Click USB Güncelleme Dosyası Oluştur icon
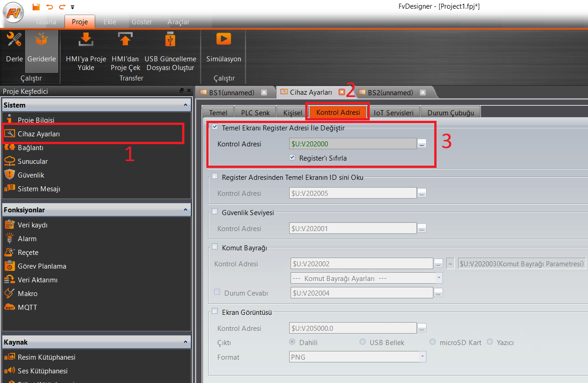Screen dimensions: 588x383 (x=170, y=39)
